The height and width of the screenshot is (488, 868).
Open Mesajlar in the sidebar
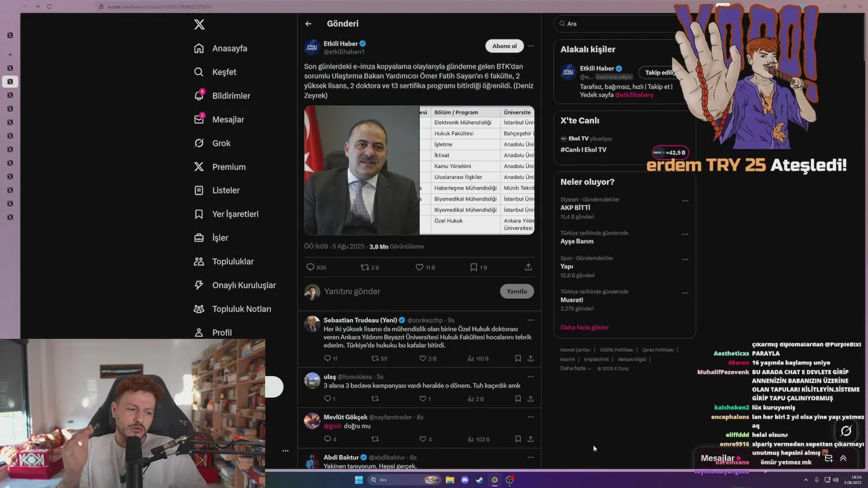click(218, 119)
